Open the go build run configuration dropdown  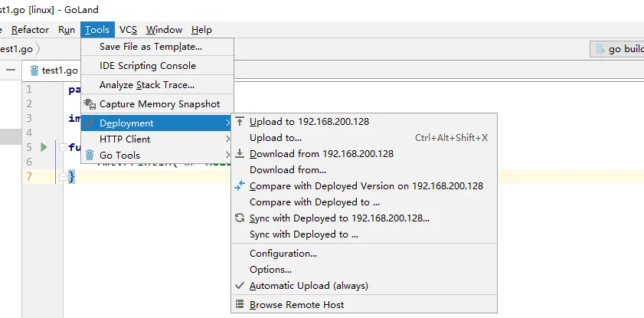(617, 49)
